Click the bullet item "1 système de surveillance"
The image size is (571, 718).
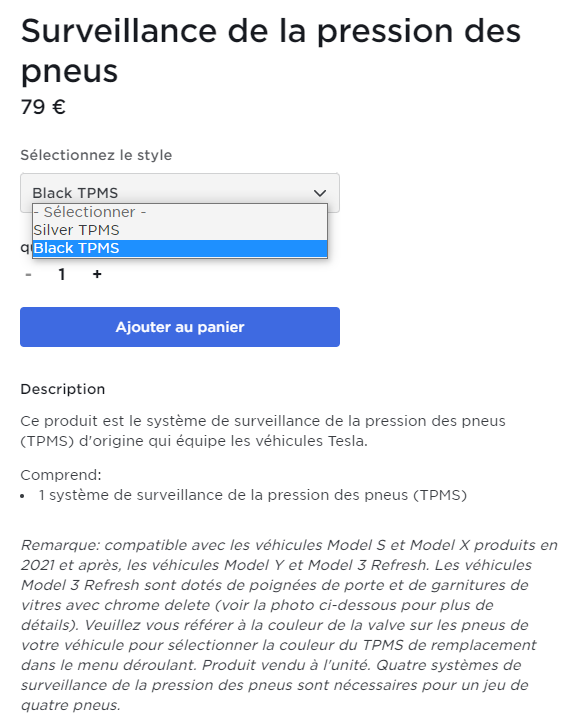253,495
